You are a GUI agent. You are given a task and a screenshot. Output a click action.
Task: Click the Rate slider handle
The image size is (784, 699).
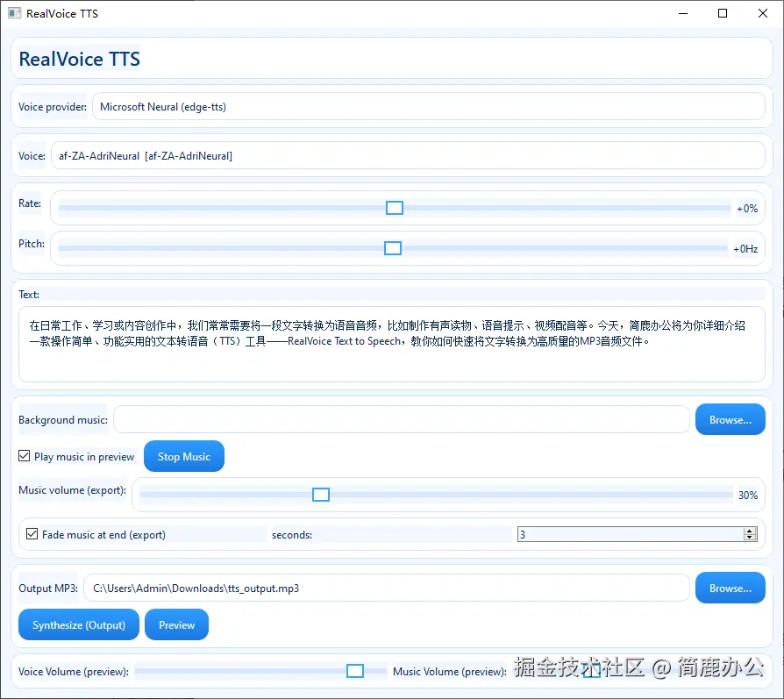(395, 208)
